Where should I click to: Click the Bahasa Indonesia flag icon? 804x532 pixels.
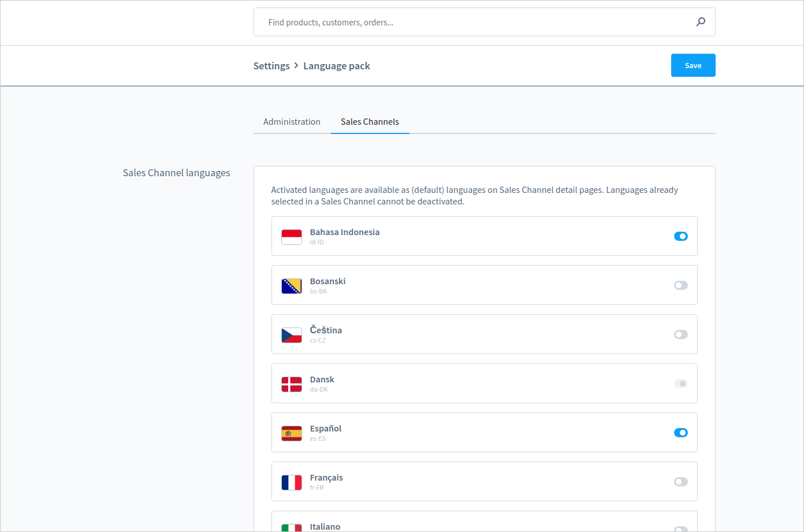pos(292,236)
